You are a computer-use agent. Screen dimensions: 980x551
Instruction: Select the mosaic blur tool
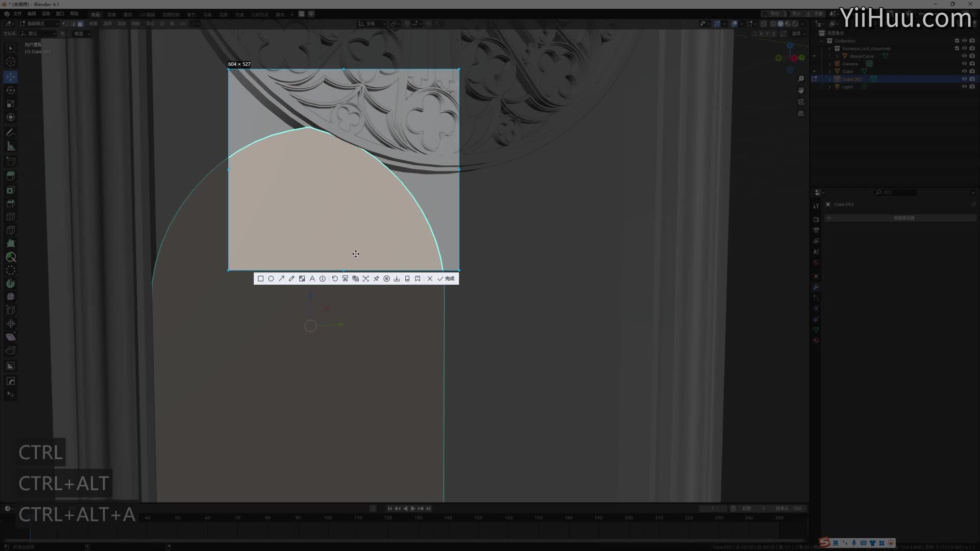(x=302, y=279)
